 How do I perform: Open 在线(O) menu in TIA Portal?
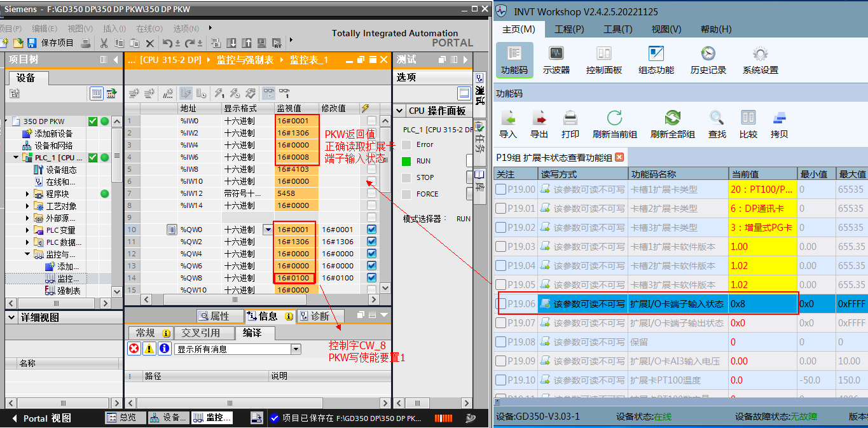click(149, 29)
